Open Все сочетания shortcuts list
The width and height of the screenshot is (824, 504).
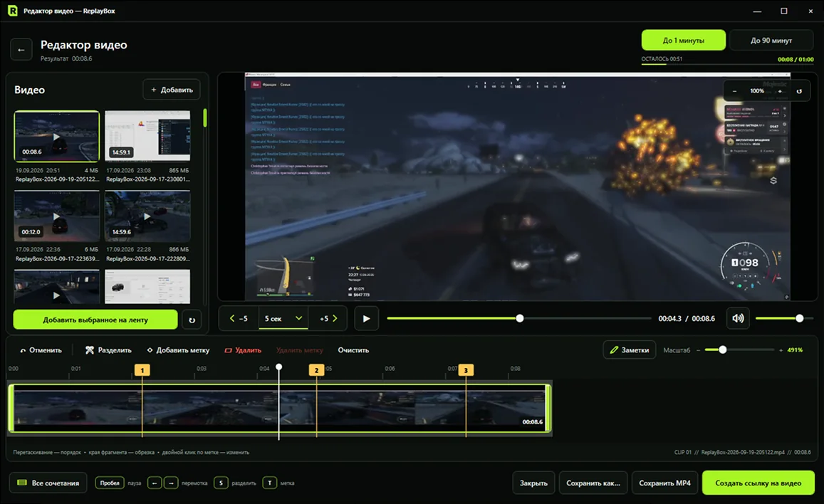tap(48, 483)
